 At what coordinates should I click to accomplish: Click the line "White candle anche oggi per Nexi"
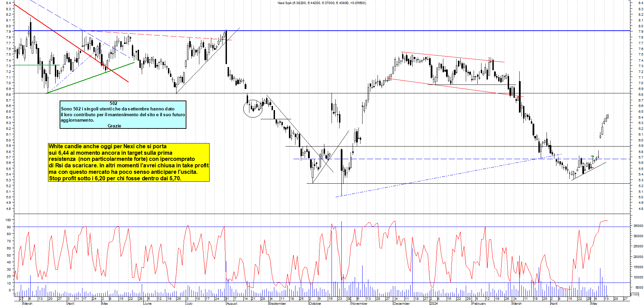point(108,147)
